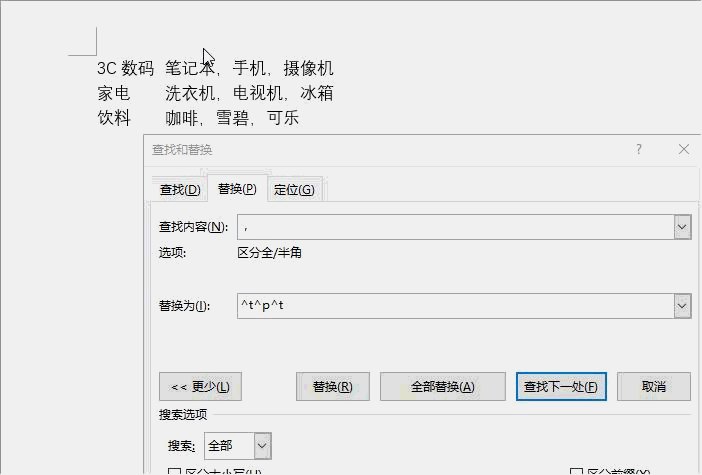702x475 pixels.
Task: Open the 搜索 direction dropdown
Action: [261, 445]
